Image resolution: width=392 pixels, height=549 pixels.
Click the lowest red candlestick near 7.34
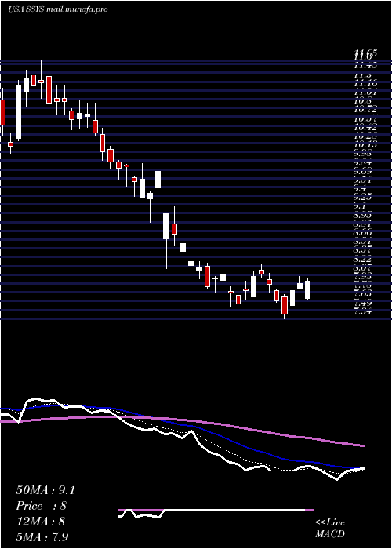(x=285, y=306)
